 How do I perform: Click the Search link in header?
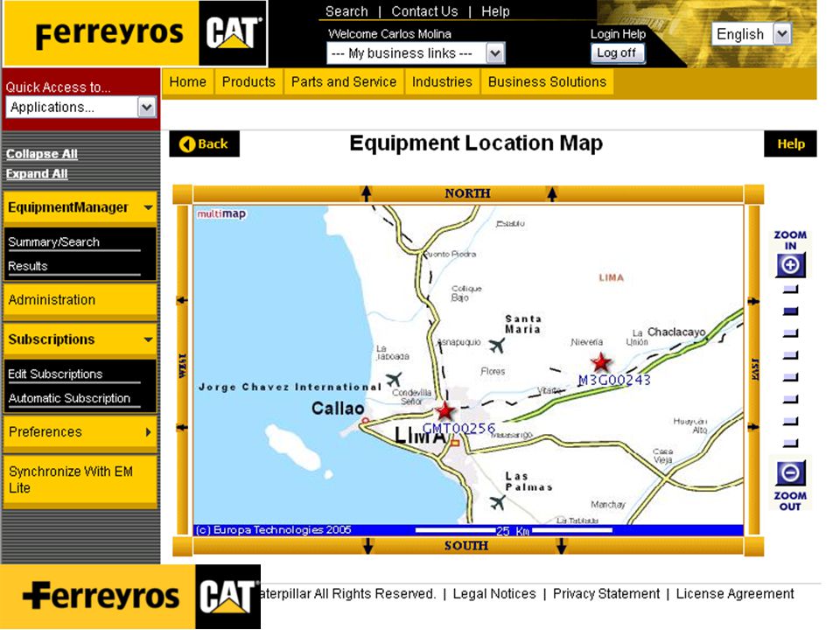click(346, 11)
